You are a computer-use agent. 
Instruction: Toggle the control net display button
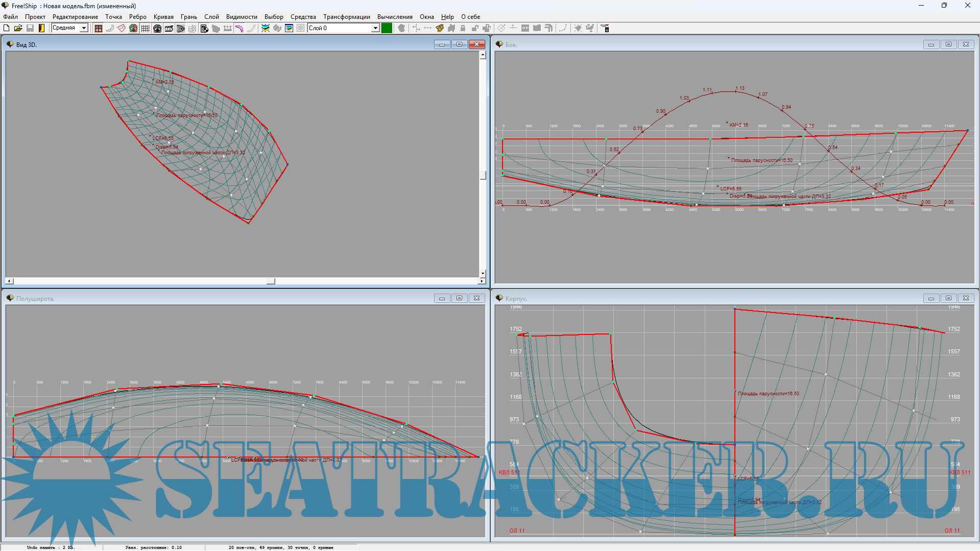(x=99, y=28)
